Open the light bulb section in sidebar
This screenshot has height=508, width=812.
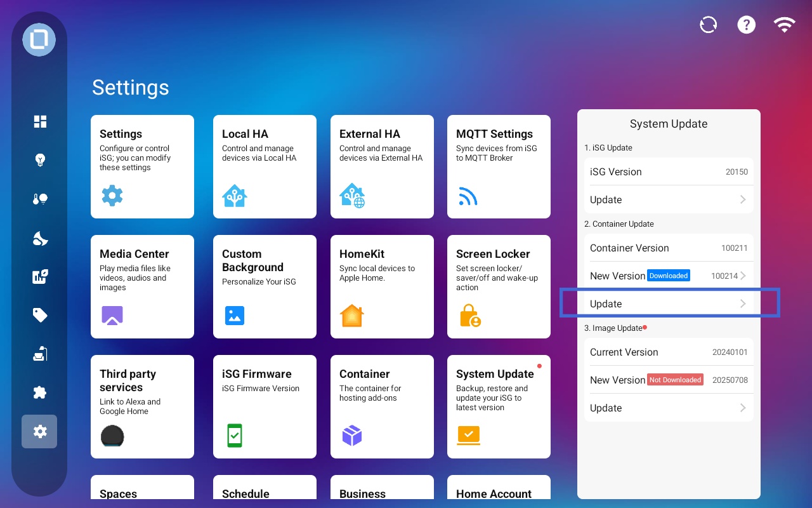pos(40,160)
